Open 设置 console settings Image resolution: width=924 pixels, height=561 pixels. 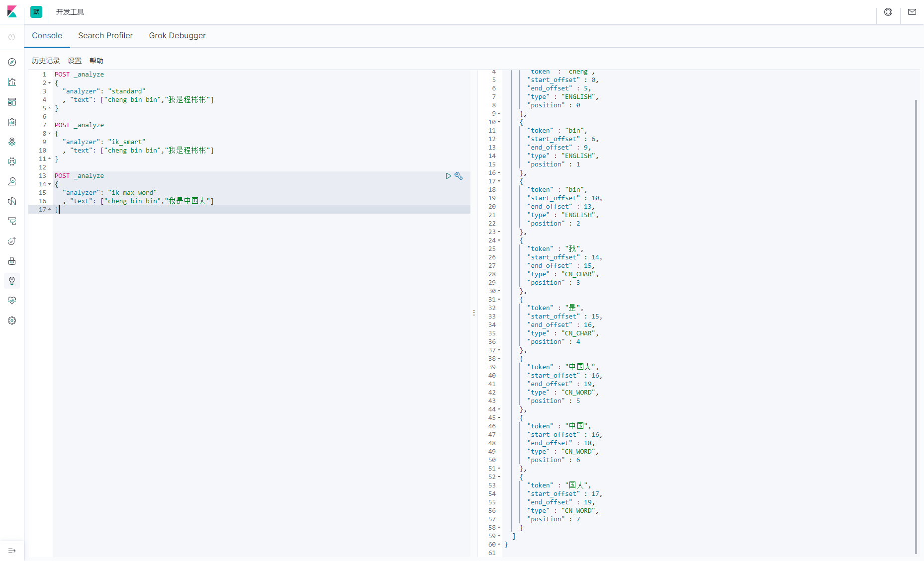click(x=75, y=61)
